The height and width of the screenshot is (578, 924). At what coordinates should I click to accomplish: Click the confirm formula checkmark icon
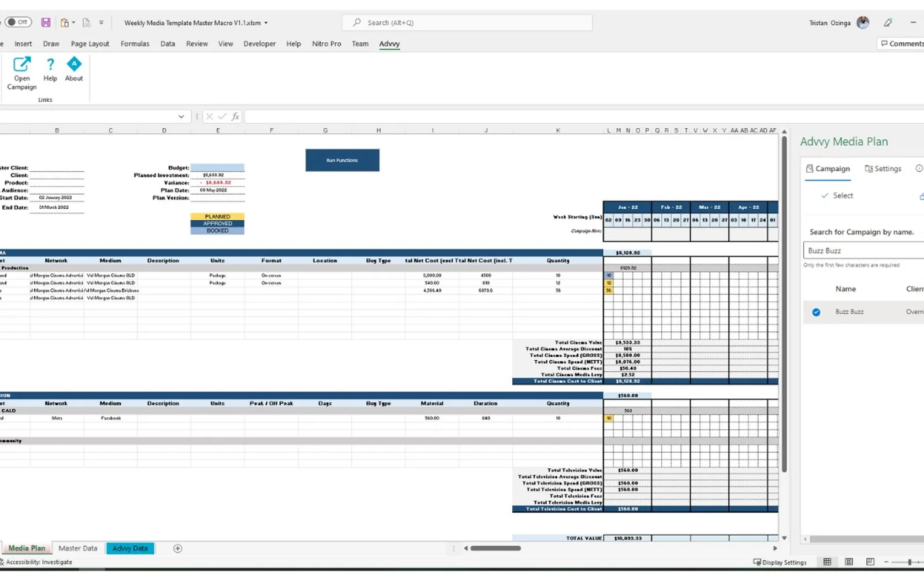(x=222, y=117)
